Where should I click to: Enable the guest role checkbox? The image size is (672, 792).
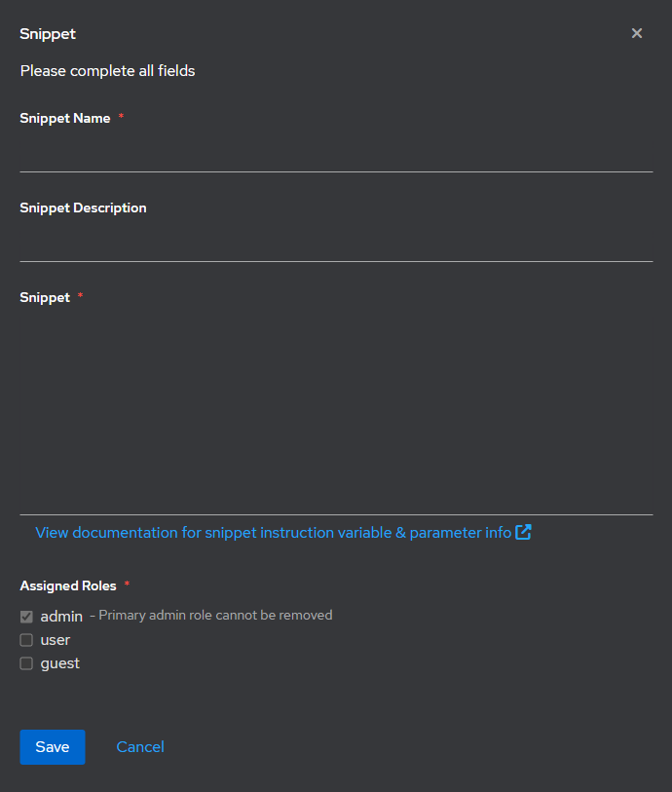(x=26, y=663)
